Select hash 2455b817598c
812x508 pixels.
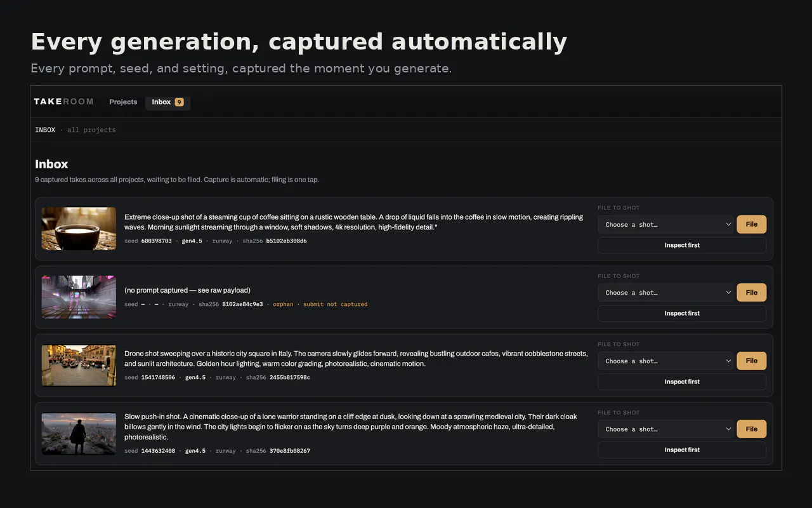290,378
